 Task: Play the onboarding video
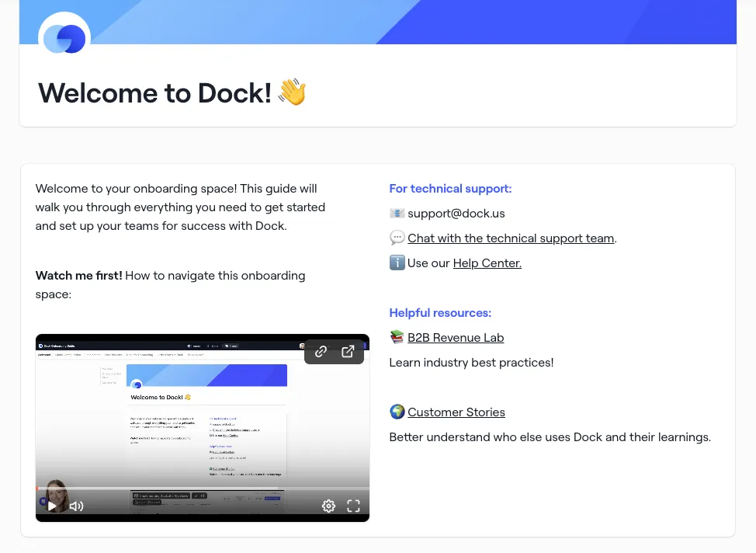[x=51, y=506]
